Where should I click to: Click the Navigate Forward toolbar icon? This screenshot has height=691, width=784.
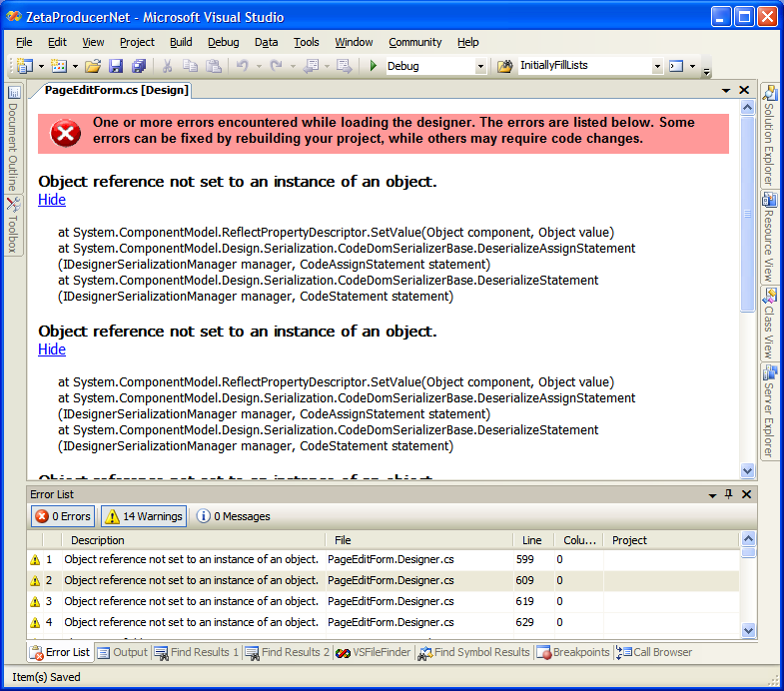(344, 66)
